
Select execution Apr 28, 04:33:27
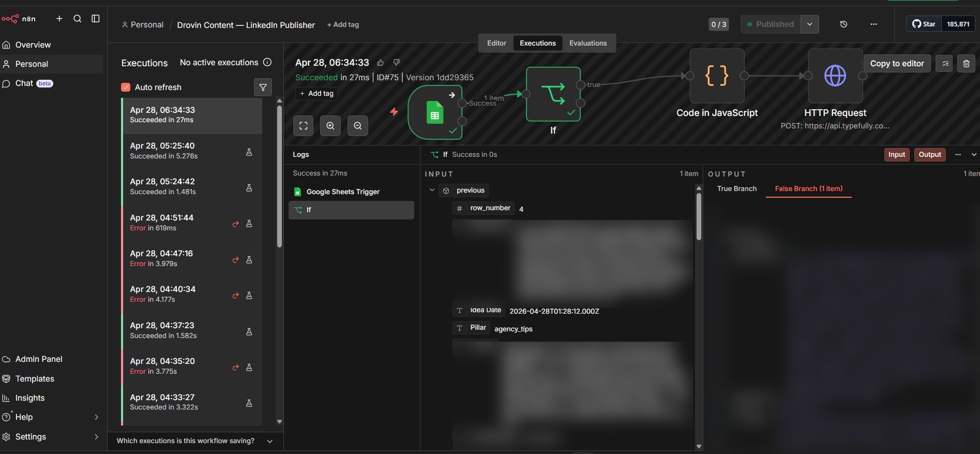(x=192, y=403)
